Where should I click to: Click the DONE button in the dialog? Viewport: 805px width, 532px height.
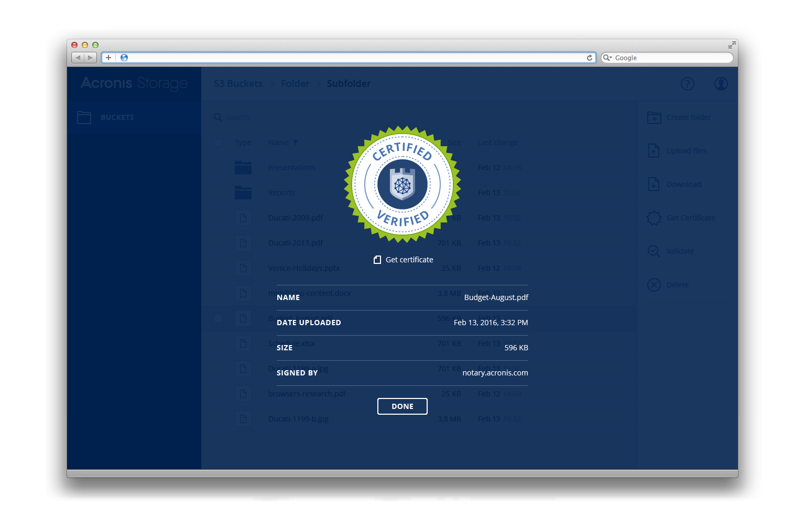402,406
